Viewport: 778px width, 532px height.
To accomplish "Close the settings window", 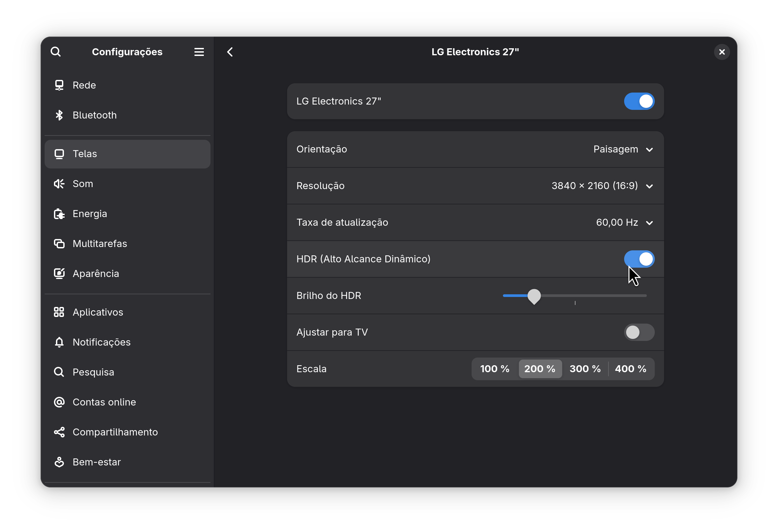I will [x=722, y=52].
